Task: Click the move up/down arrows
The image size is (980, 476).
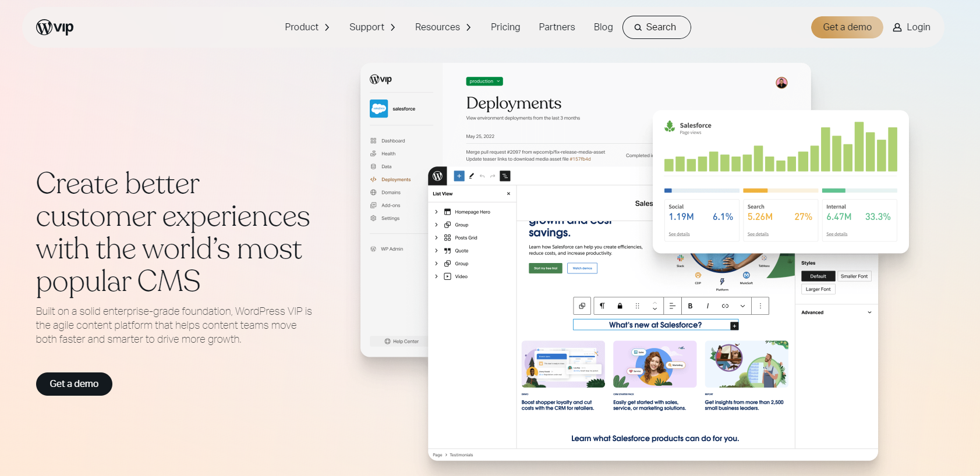Action: 655,306
